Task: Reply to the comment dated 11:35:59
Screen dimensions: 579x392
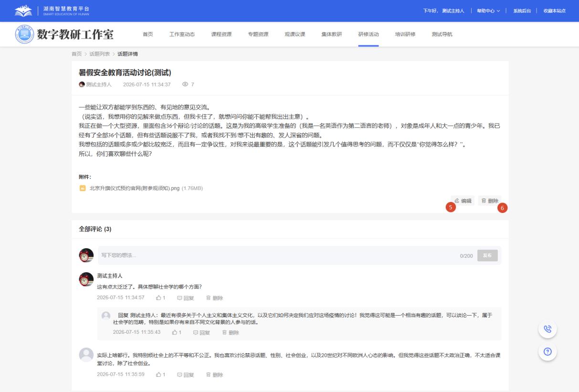Action: coord(186,375)
